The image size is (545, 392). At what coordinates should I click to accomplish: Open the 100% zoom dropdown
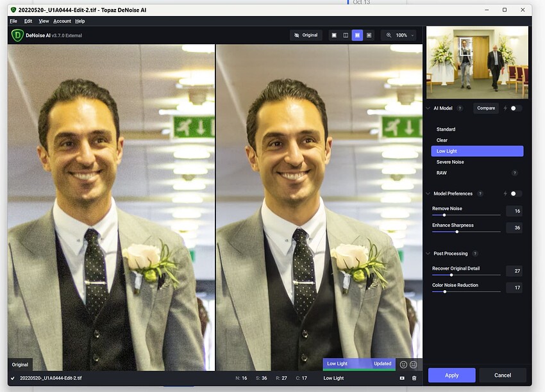click(x=404, y=35)
